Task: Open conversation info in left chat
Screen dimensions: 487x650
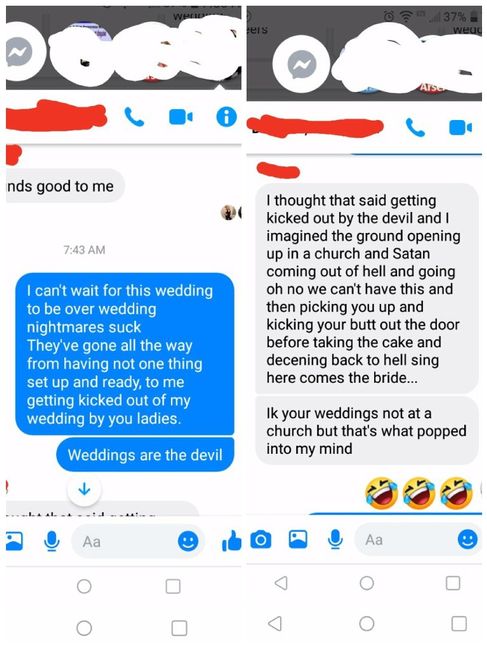Action: coord(226,117)
